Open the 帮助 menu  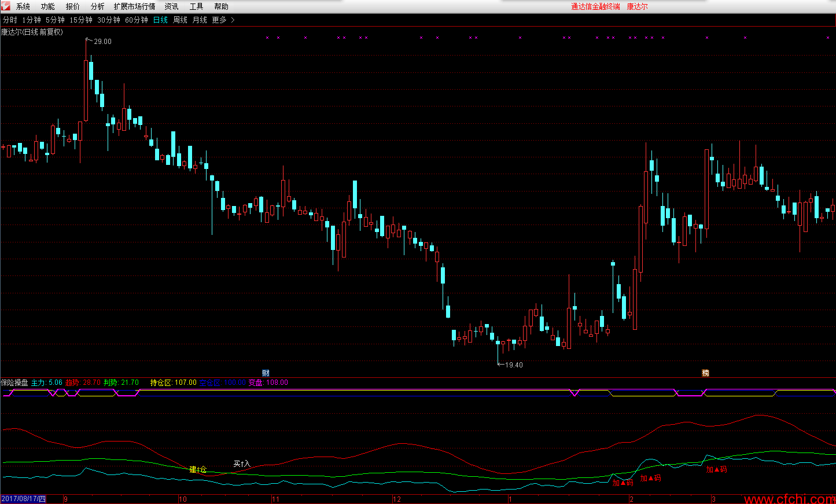(x=222, y=7)
